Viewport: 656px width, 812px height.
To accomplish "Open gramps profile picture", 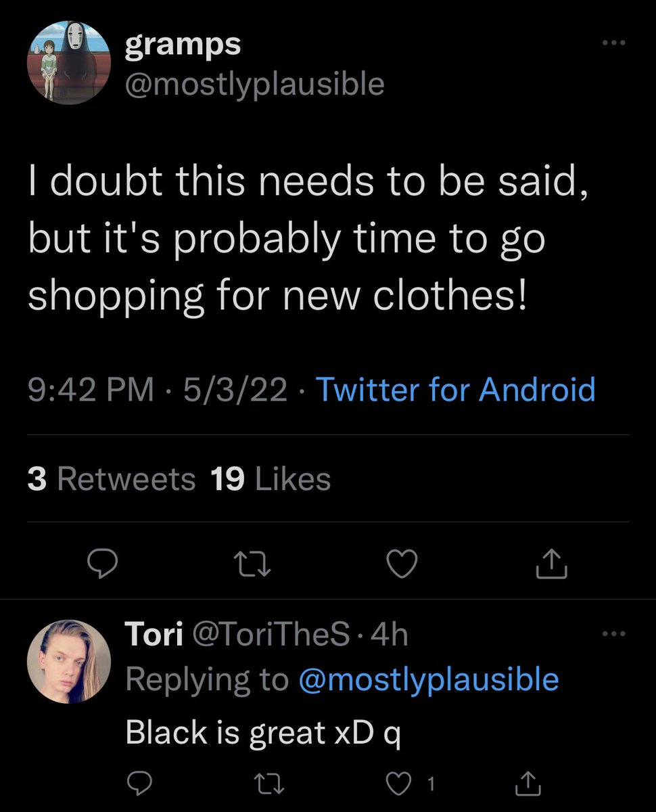I will [69, 62].
